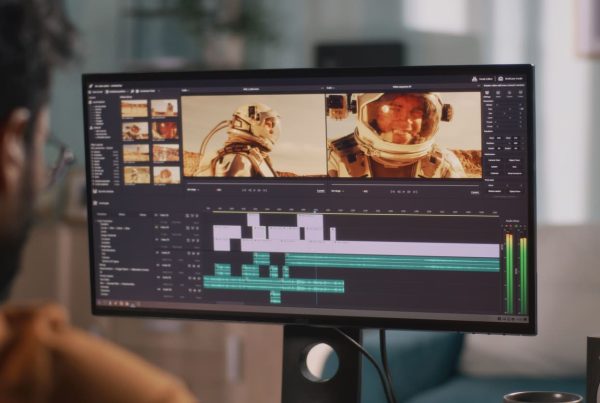600x403 pixels.
Task: Select the small teal clip on the bottom audio track
Action: 275,298
